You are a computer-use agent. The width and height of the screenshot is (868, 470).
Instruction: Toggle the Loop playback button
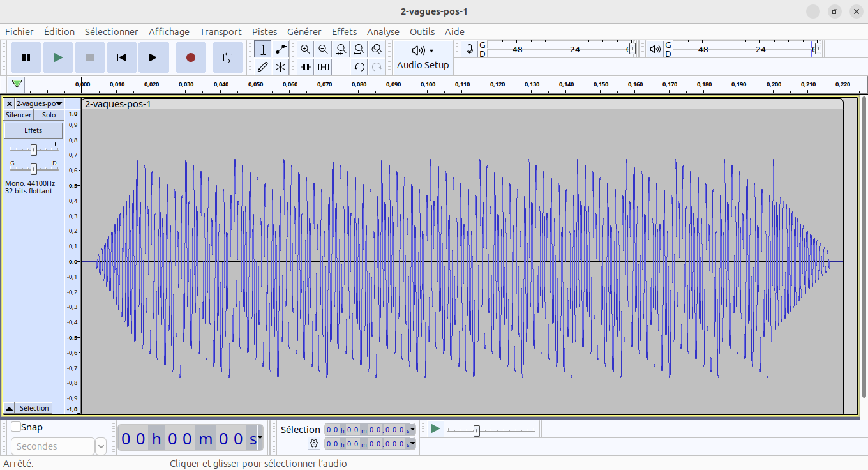coord(228,57)
